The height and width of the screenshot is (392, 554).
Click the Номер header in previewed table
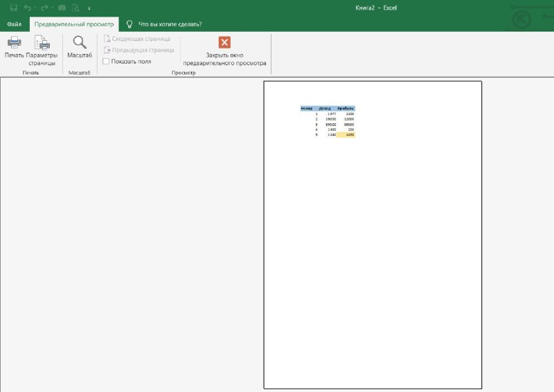click(x=306, y=109)
